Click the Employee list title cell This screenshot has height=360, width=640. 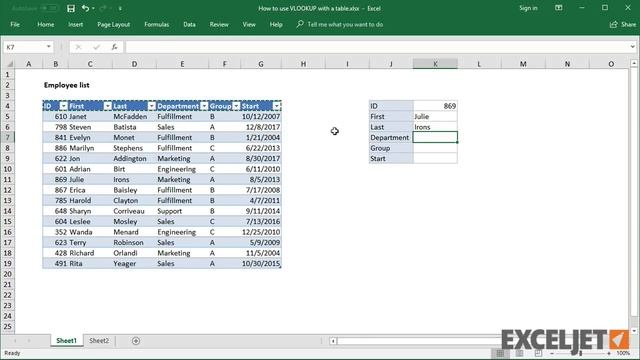[x=67, y=85]
